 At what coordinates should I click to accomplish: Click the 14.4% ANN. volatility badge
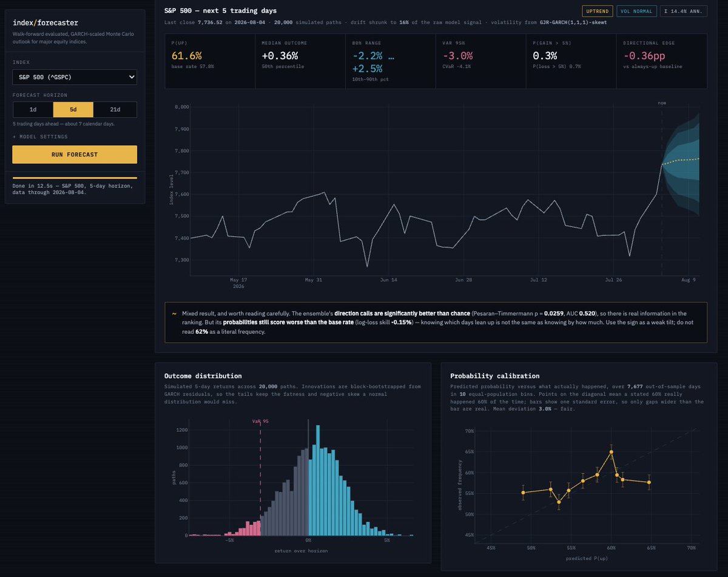coord(684,11)
